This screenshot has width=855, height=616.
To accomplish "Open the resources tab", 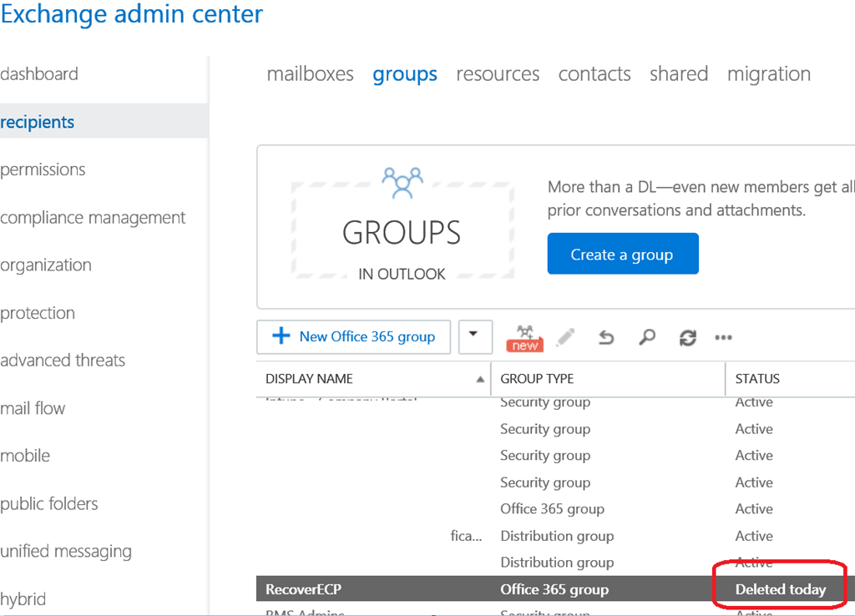I will [x=498, y=74].
